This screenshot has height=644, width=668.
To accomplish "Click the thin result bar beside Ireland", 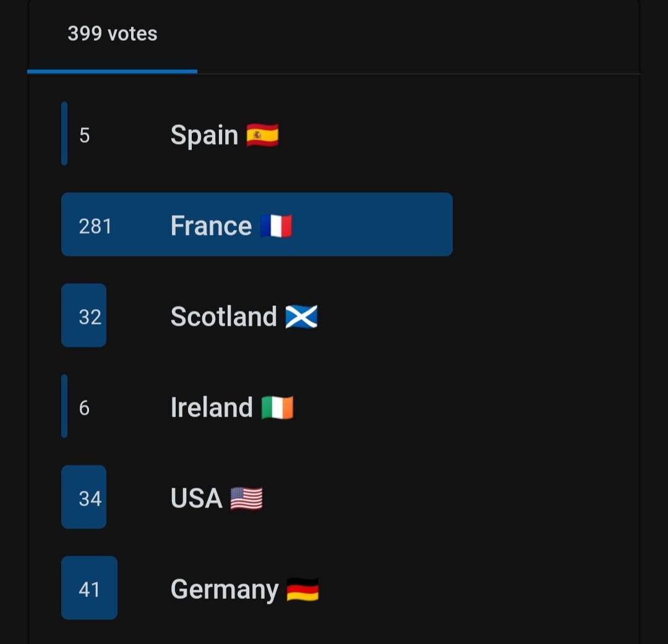I will point(64,406).
